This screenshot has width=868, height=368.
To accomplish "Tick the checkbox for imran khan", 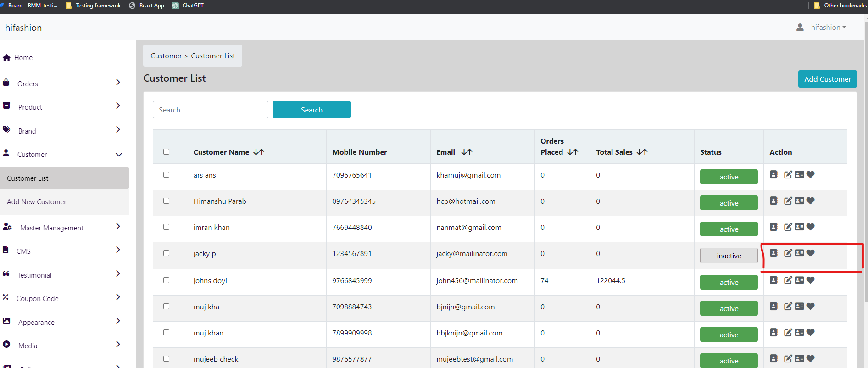I will [x=166, y=227].
